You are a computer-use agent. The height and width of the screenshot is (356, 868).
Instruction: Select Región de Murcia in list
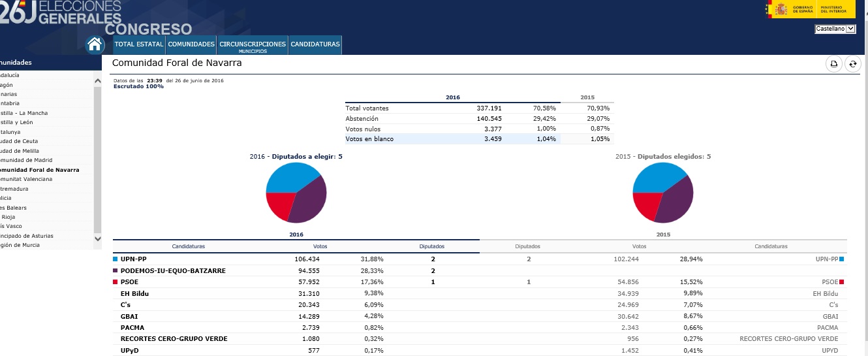pyautogui.click(x=20, y=245)
